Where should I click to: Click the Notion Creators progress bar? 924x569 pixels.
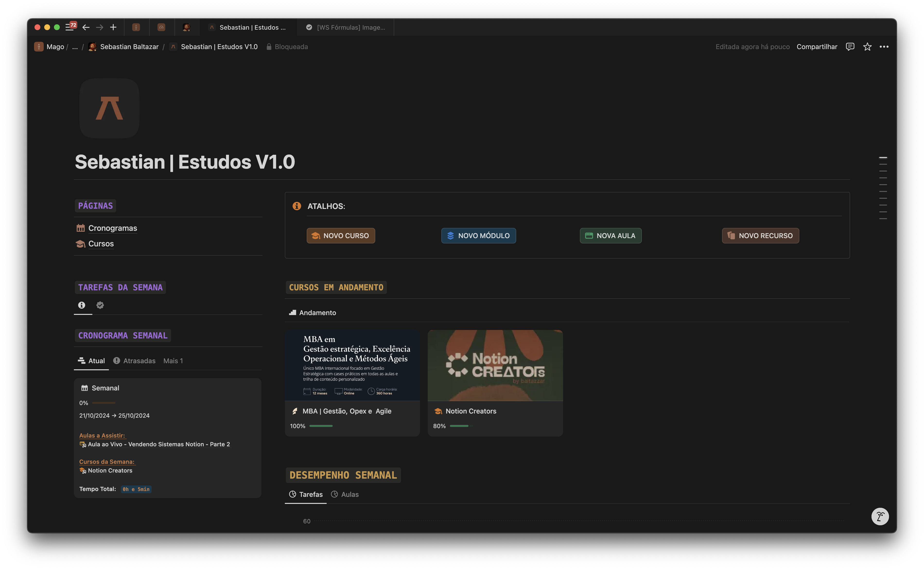(x=461, y=426)
